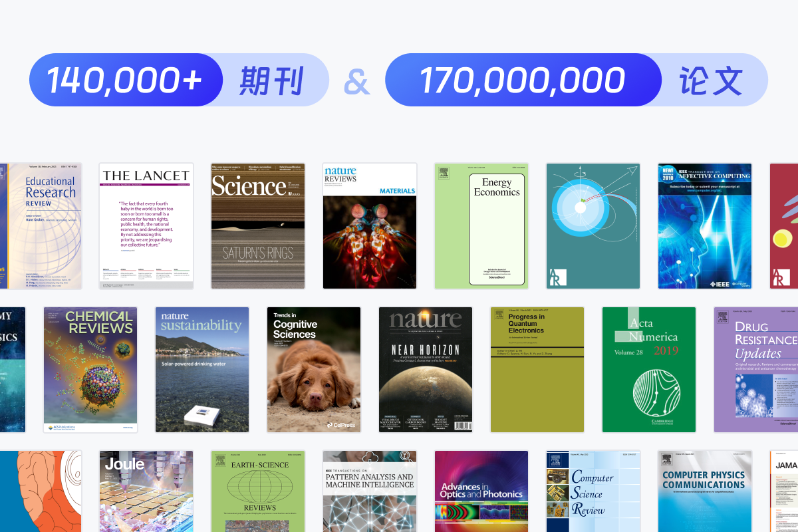Select the Trends in Cognitive Sciences cover
798x532 pixels.
[x=314, y=370]
